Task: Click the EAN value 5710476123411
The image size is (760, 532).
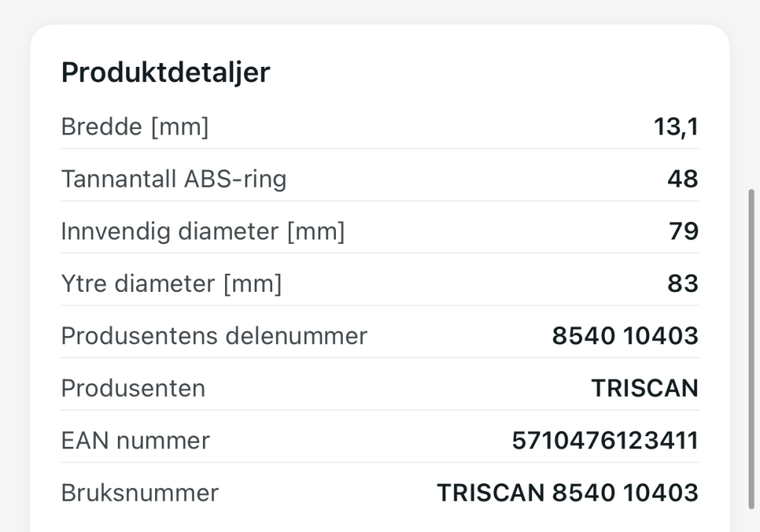Action: 606,441
